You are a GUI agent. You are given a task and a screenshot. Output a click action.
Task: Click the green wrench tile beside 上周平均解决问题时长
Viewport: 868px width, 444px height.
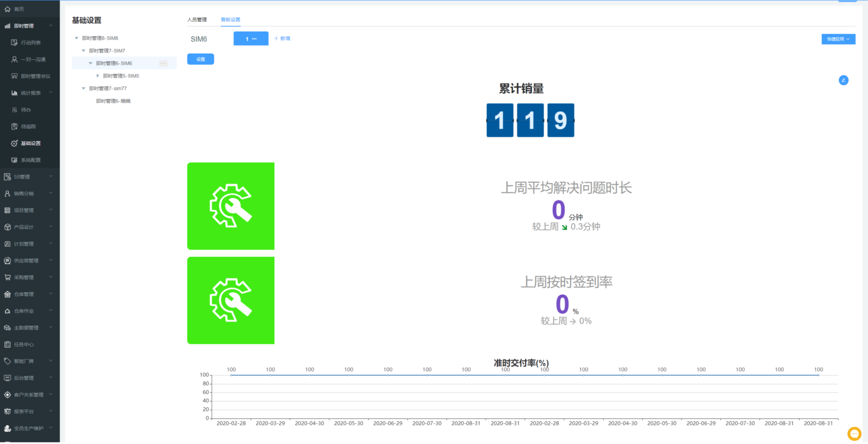point(231,206)
